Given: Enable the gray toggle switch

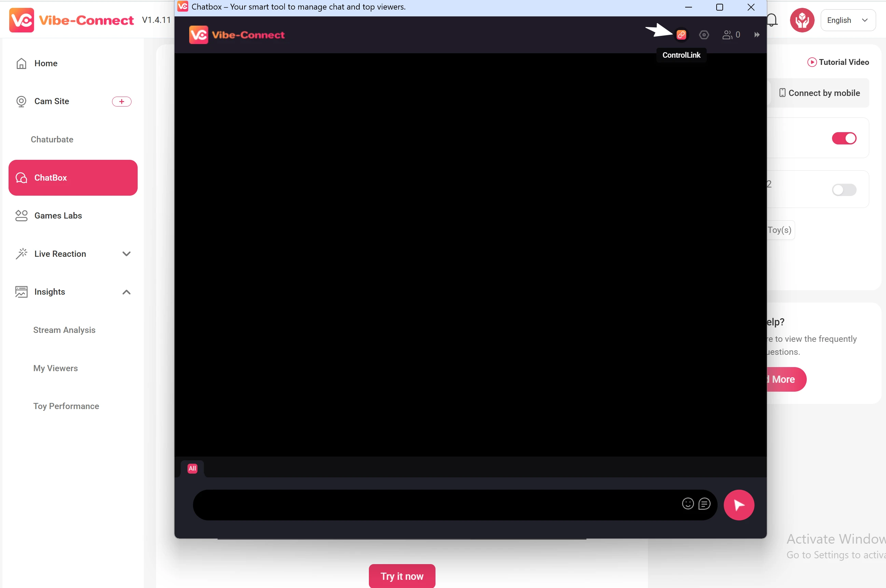Looking at the screenshot, I should pyautogui.click(x=844, y=190).
